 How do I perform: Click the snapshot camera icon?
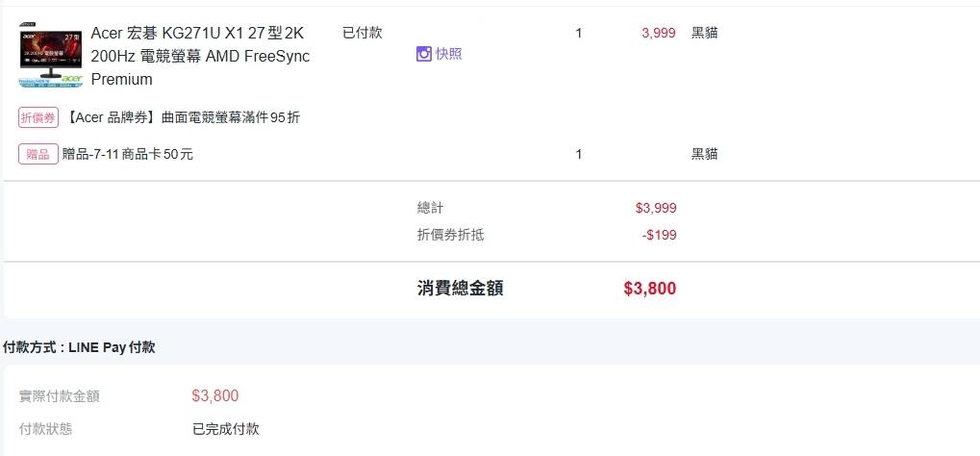424,54
